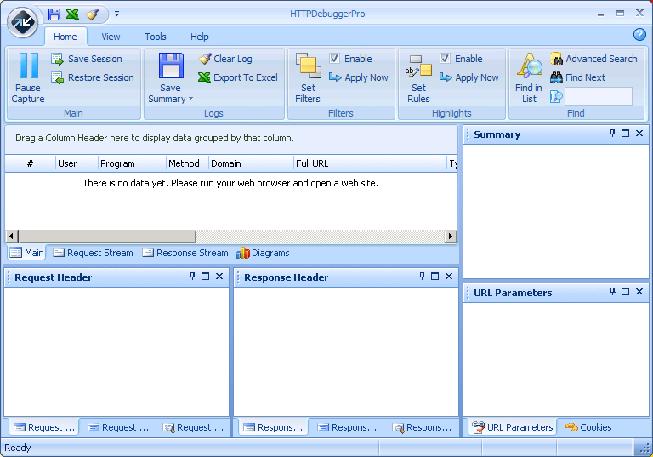
Task: Click the Domain column header
Action: [x=251, y=164]
